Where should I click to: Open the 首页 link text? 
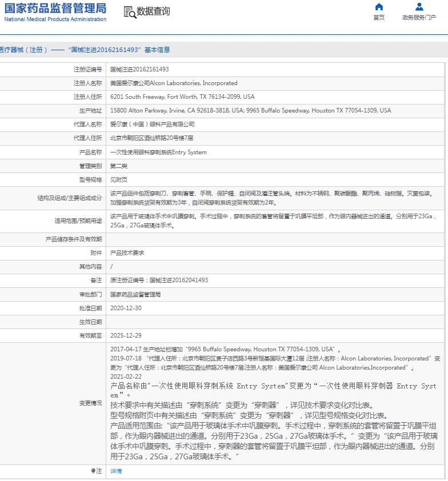click(379, 18)
